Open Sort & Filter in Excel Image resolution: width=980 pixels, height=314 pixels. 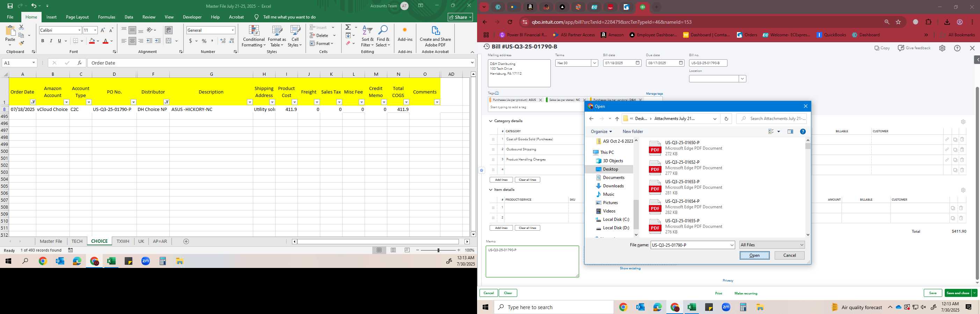[x=368, y=36]
